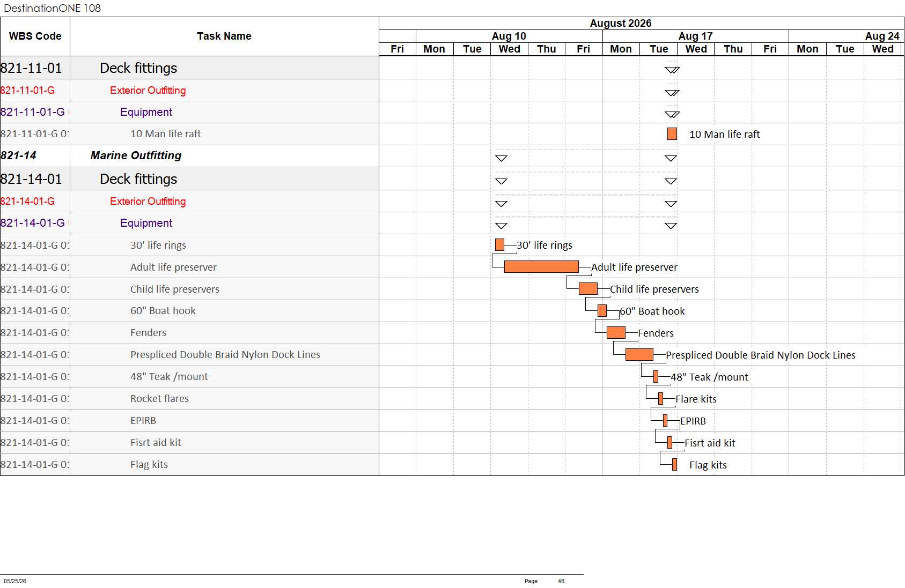Select the Aug 17 week header
The height and width of the screenshot is (588, 905).
point(696,36)
